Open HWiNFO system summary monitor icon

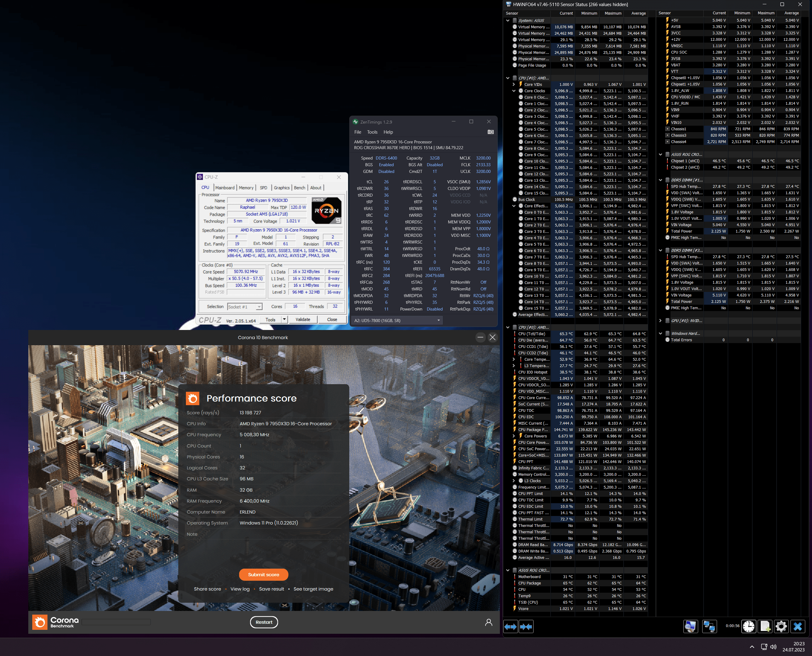(x=690, y=626)
